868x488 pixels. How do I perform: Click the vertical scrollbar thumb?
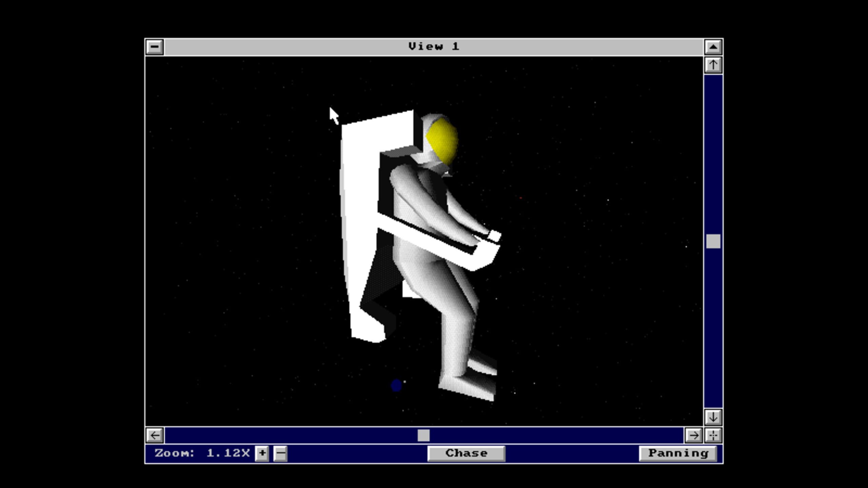[713, 241]
